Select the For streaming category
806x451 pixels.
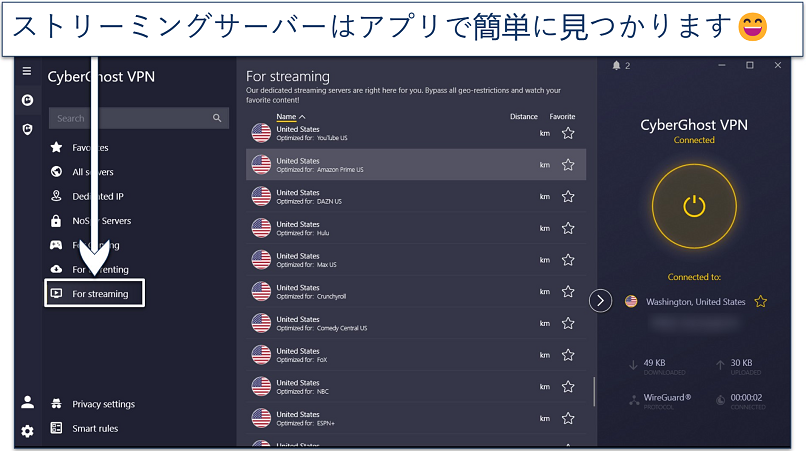point(100,294)
